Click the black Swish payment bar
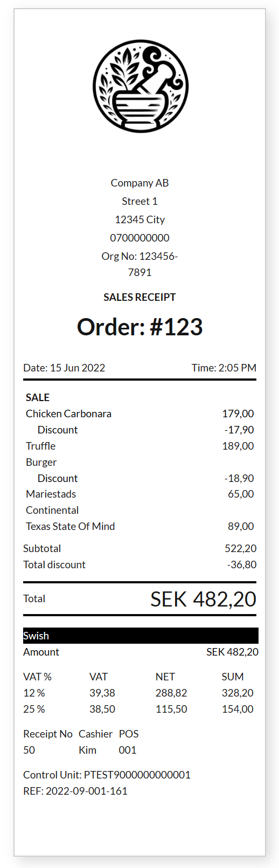 [x=141, y=636]
